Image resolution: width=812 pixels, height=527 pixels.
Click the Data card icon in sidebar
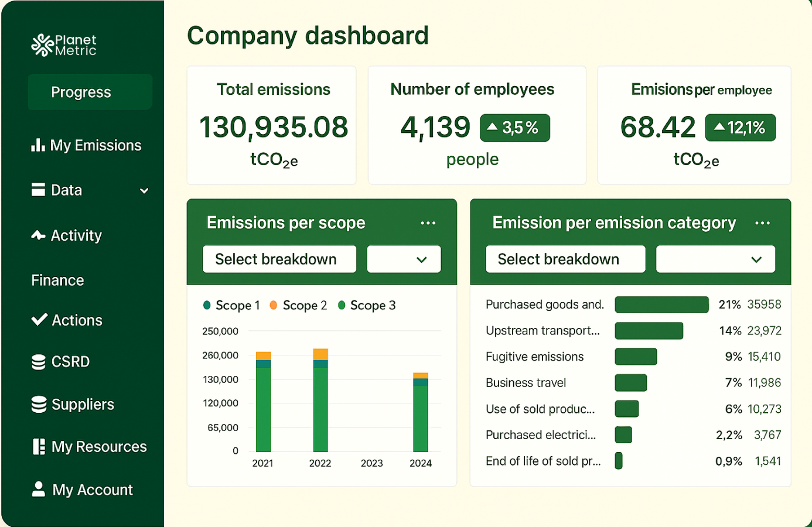38,190
